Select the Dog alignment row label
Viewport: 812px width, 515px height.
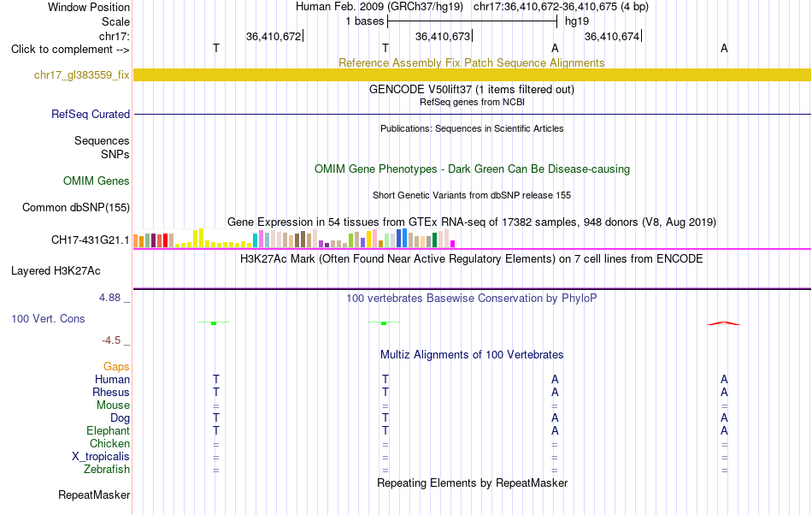(120, 418)
